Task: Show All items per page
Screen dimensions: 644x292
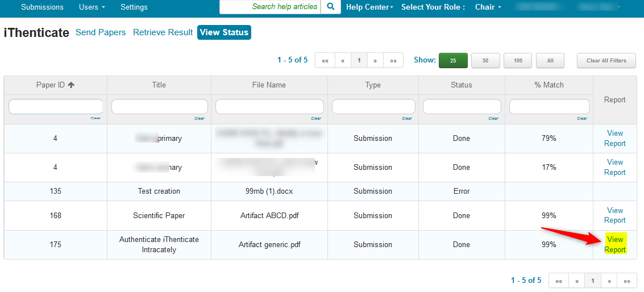Action: pos(550,61)
